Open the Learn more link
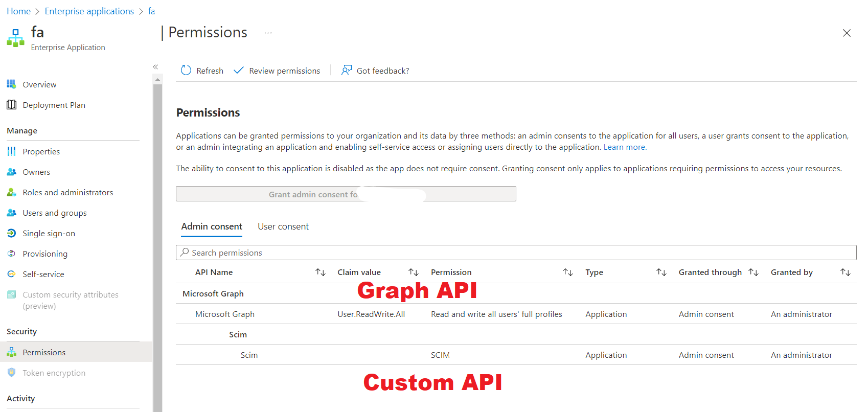This screenshot has width=868, height=412. coord(625,147)
